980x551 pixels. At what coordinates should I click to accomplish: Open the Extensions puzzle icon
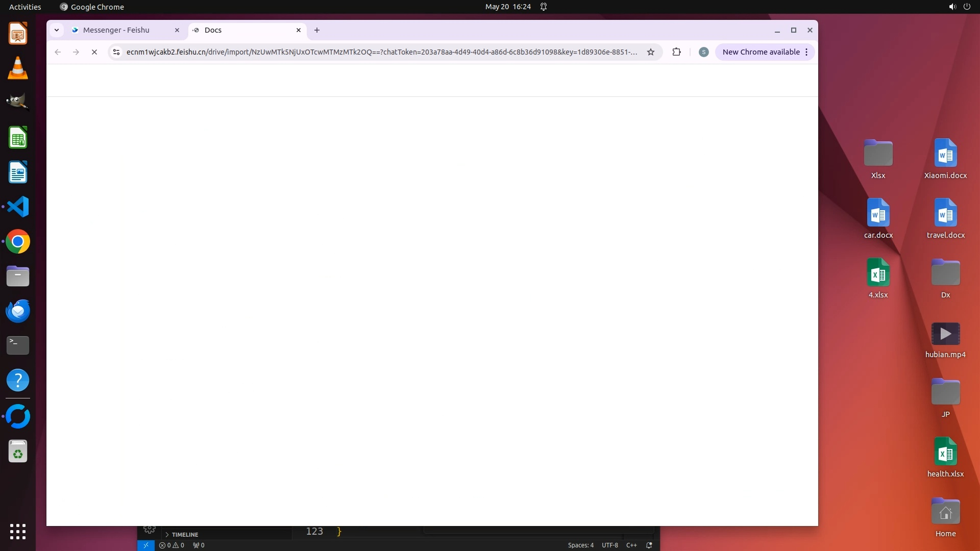click(x=677, y=52)
